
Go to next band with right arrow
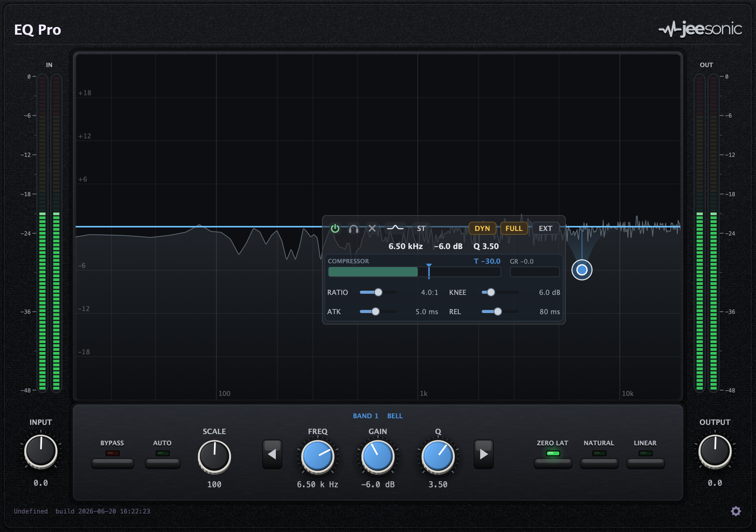[x=484, y=454]
